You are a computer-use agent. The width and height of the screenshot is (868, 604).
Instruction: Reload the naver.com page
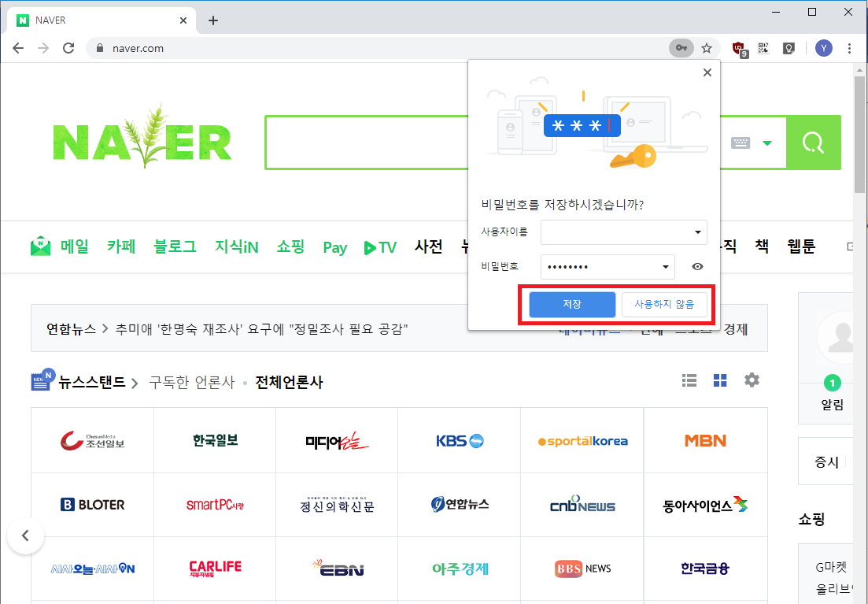pos(68,48)
